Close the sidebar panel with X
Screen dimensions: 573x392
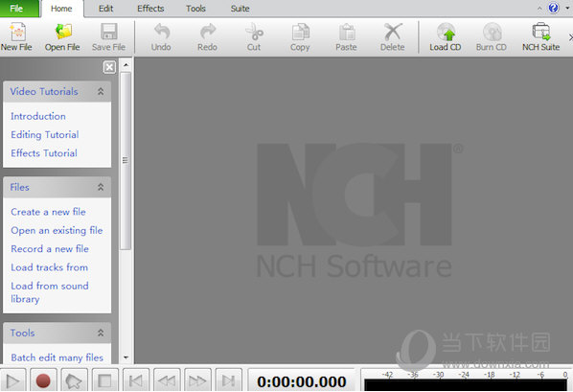pyautogui.click(x=109, y=67)
